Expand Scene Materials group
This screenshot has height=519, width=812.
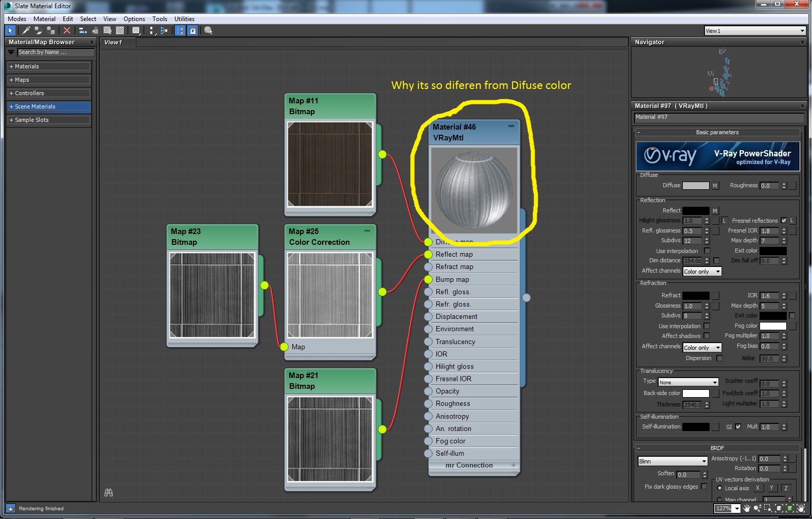(49, 106)
